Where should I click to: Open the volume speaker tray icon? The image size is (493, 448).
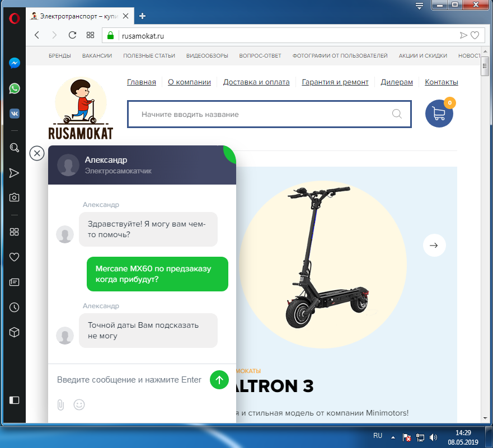433,437
